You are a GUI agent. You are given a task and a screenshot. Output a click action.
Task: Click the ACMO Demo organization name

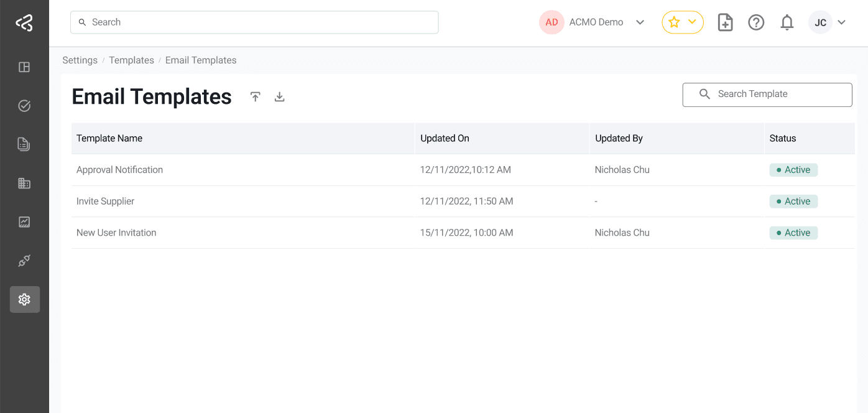[596, 22]
